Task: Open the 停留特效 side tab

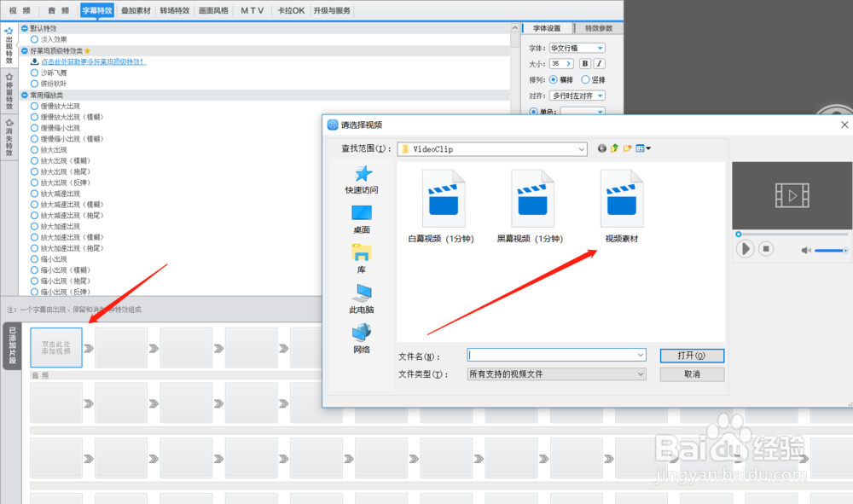Action: 9,91
